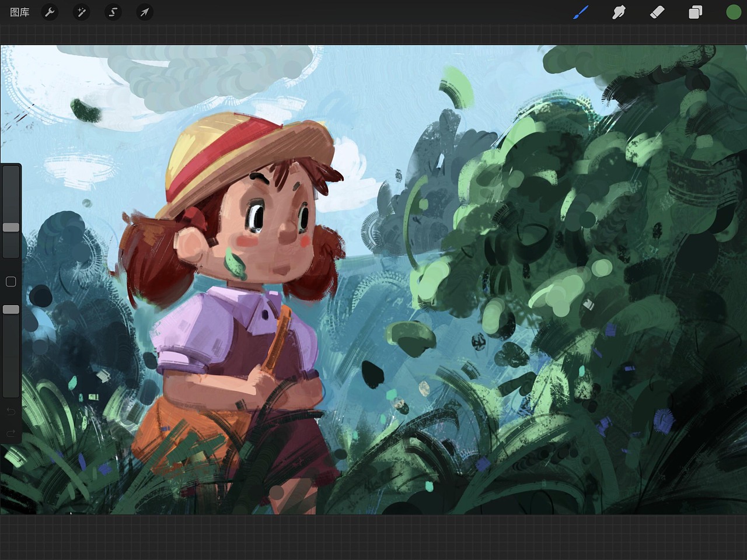Viewport: 747px width, 560px height.
Task: Activate the Transform arrow tool
Action: (x=145, y=12)
